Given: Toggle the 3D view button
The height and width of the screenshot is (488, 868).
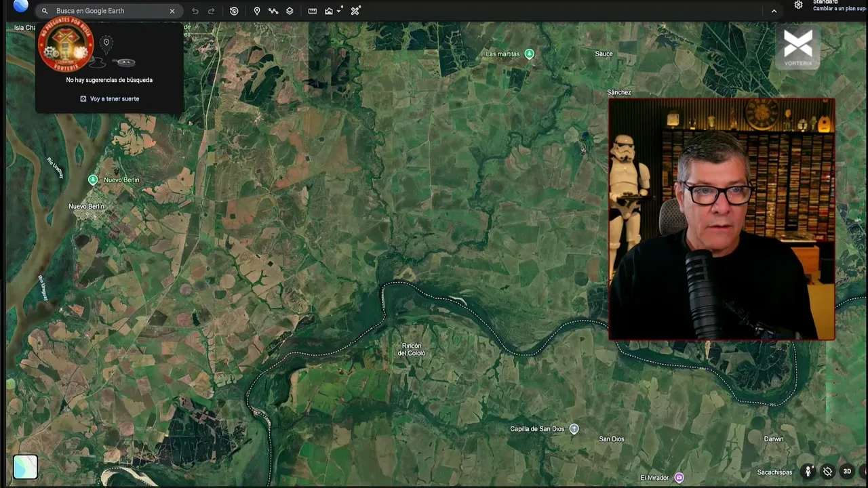Looking at the screenshot, I should (x=847, y=471).
